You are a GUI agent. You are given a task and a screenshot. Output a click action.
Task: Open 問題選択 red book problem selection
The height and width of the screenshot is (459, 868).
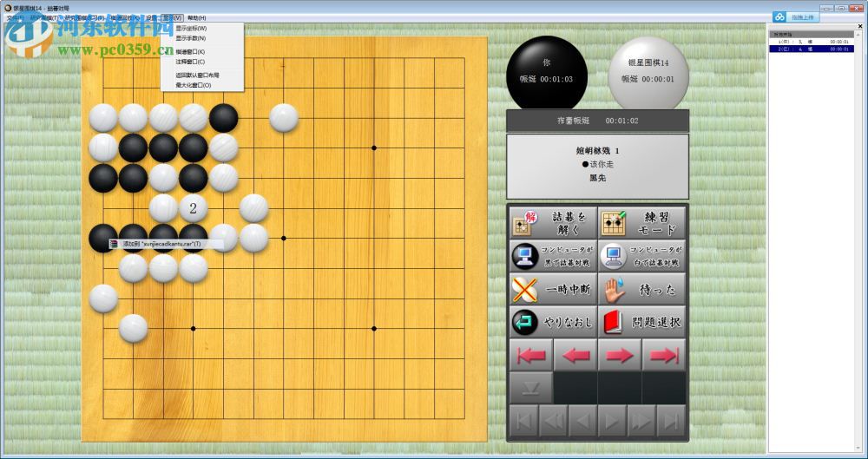[642, 322]
